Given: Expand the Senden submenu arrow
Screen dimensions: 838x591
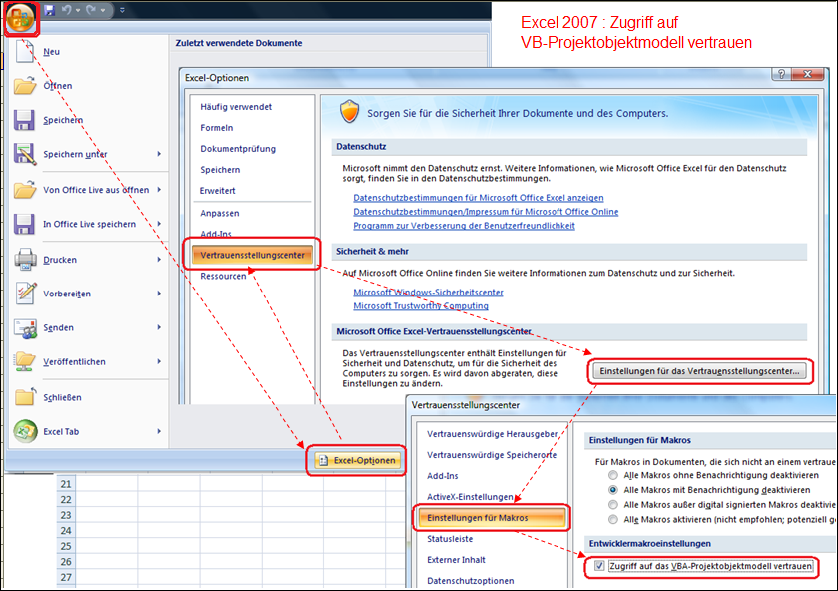Looking at the screenshot, I should [159, 328].
